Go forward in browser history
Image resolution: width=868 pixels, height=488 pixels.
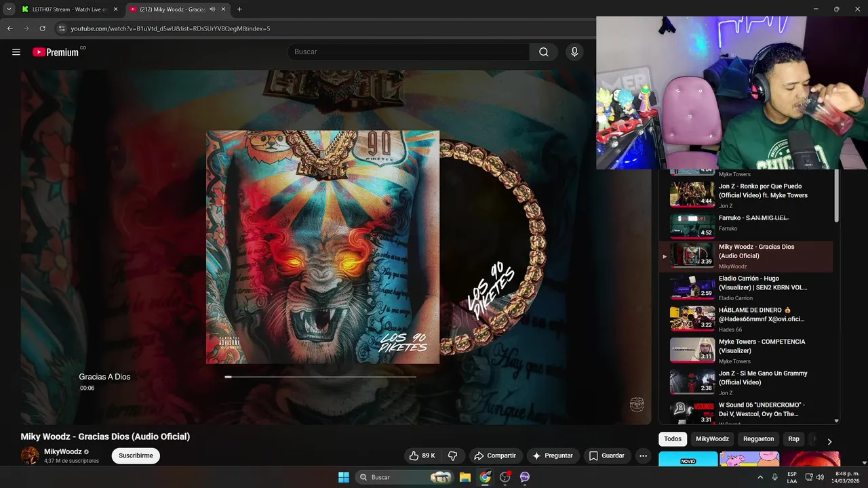(26, 28)
